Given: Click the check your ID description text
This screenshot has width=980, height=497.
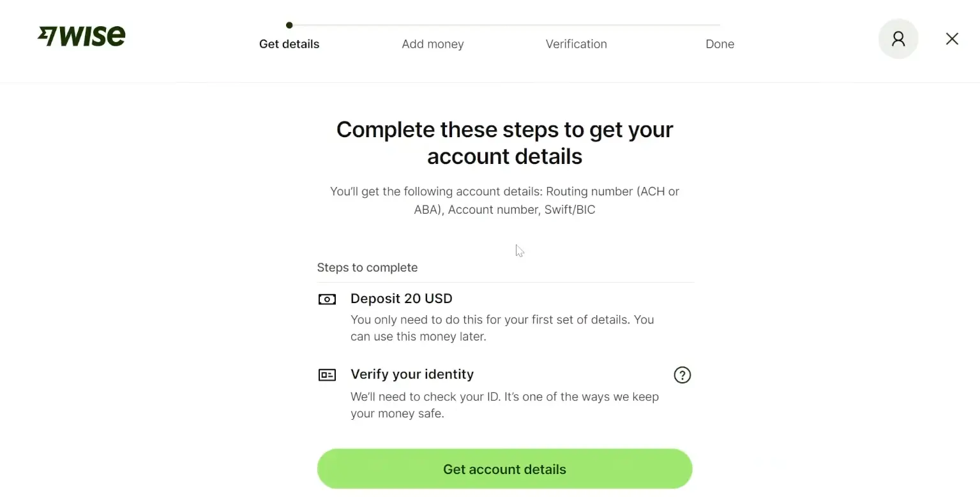Looking at the screenshot, I should pyautogui.click(x=504, y=405).
